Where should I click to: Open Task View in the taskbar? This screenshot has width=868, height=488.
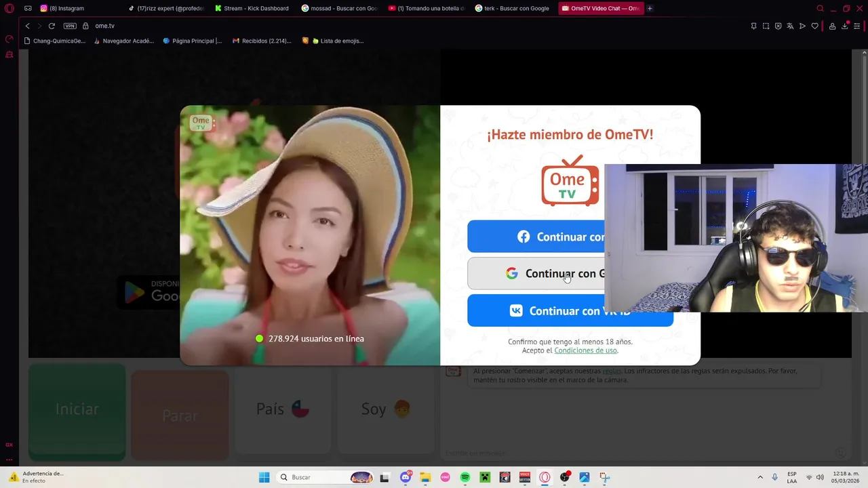[x=384, y=477]
